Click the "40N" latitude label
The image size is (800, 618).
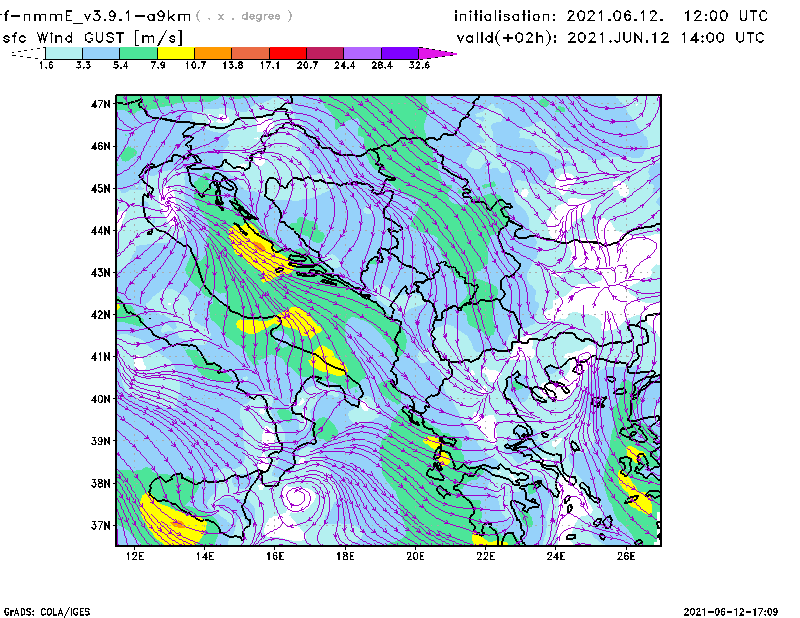coord(101,399)
